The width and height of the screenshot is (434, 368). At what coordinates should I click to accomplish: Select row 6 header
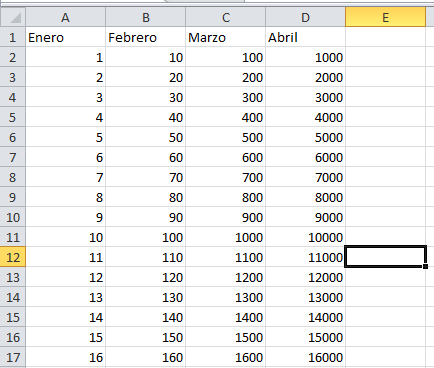click(x=13, y=137)
